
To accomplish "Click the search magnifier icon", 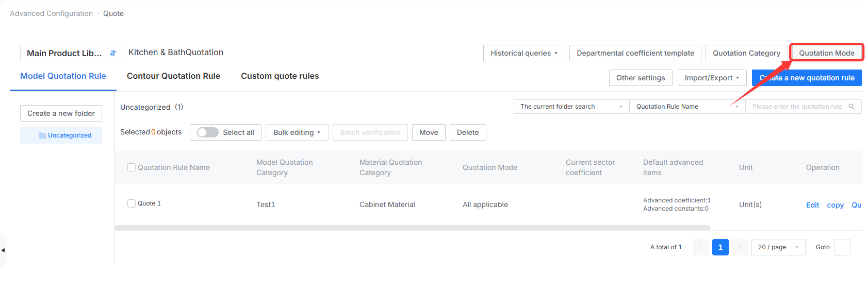I will pos(851,107).
